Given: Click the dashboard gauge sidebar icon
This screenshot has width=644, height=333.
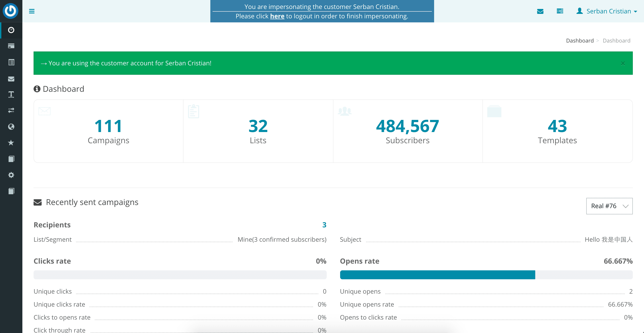Looking at the screenshot, I should click(11, 30).
